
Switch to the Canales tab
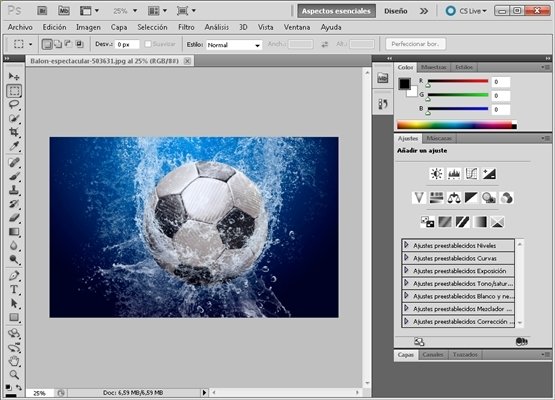pyautogui.click(x=433, y=354)
